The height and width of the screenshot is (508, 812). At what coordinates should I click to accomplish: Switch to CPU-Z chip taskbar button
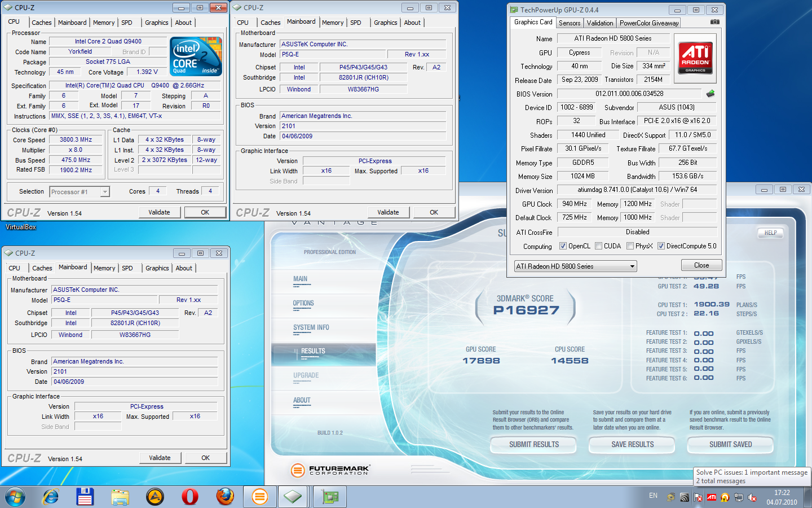(293, 497)
